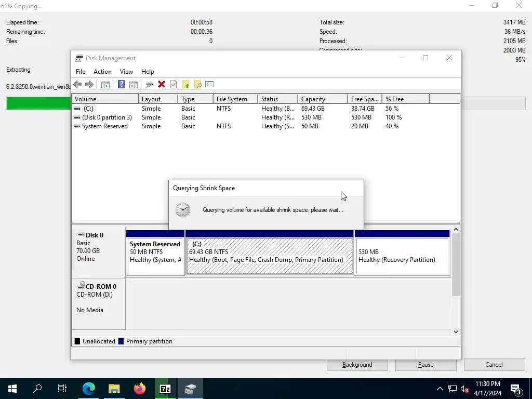
Task: Sort by % Free column header
Action: click(406, 99)
